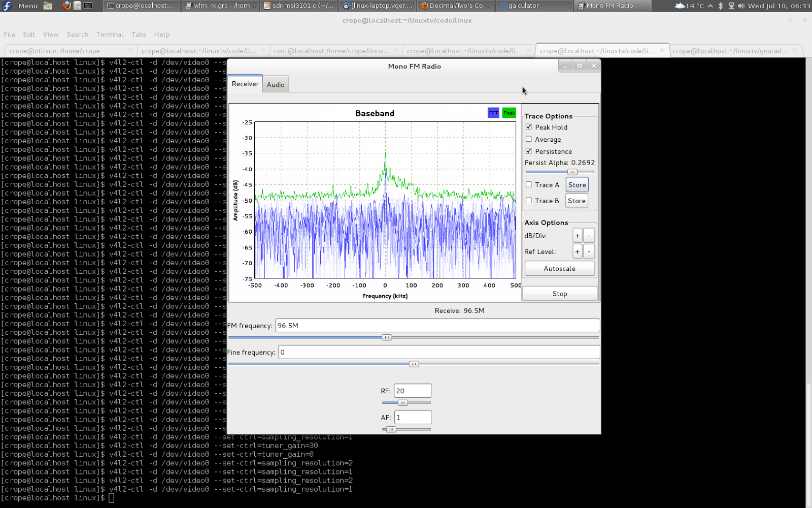Screen dimensions: 812x508
Task: Click the RF gain input field
Action: coord(413,391)
